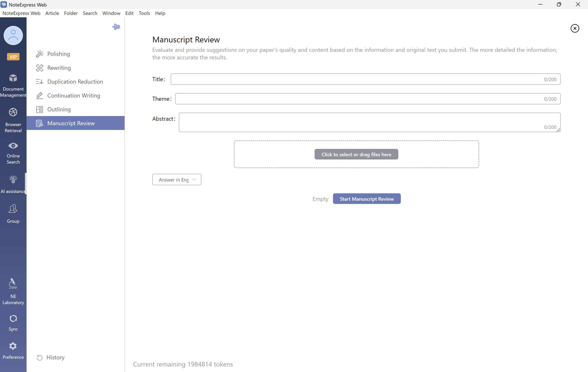Click the remaining tokens status text
Image resolution: width=588 pixels, height=372 pixels.
pyautogui.click(x=183, y=364)
